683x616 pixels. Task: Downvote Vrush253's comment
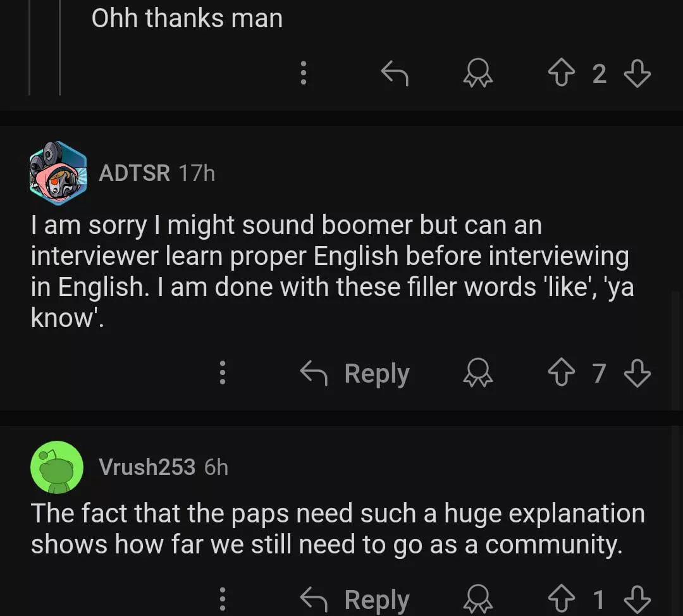637,598
